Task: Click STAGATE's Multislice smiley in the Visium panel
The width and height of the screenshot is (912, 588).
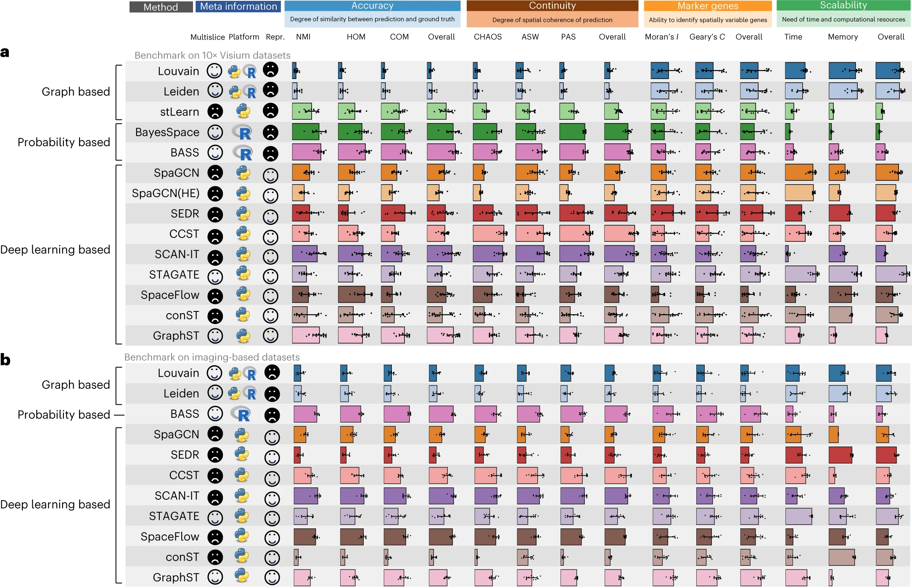Action: (215, 277)
